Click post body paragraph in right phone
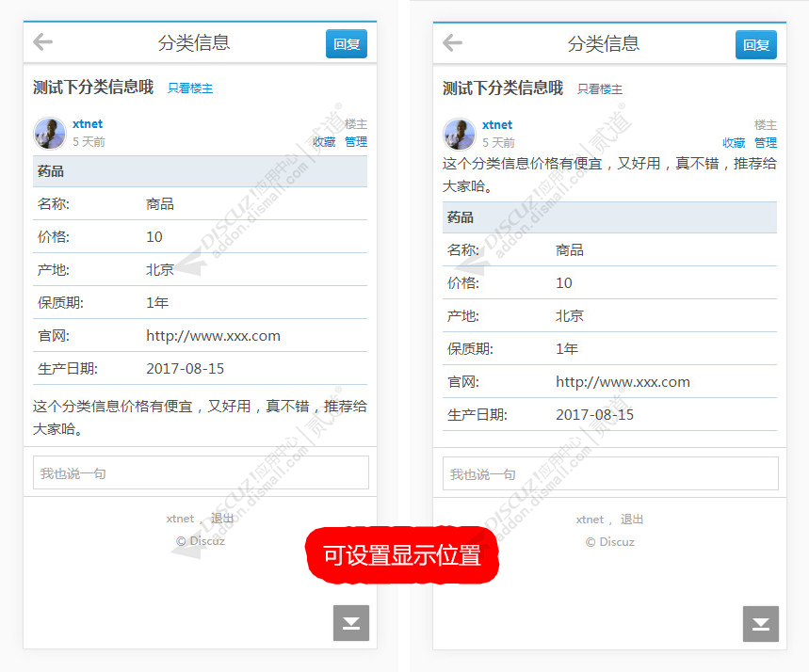The image size is (809, 672). tap(610, 174)
